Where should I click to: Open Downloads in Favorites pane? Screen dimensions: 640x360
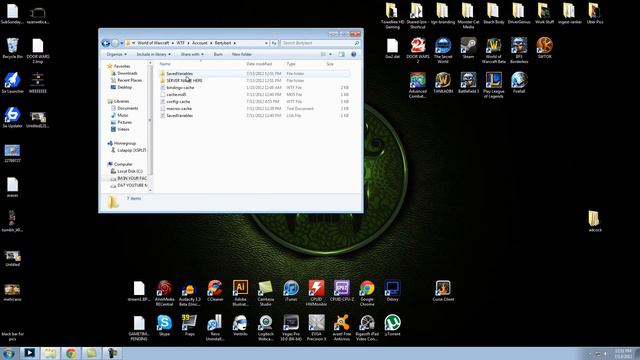click(x=127, y=73)
